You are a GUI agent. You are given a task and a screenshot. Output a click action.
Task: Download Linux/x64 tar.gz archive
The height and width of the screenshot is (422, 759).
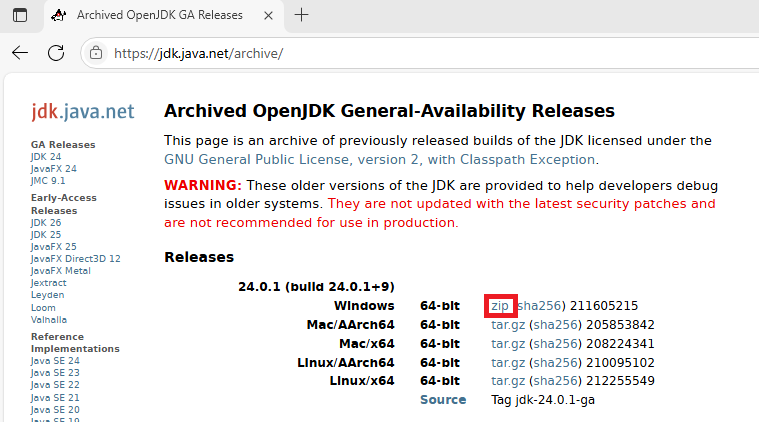pyautogui.click(x=507, y=381)
